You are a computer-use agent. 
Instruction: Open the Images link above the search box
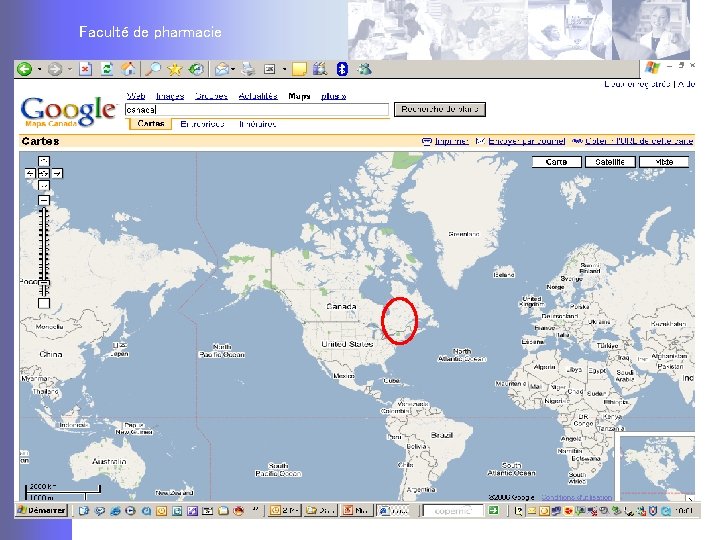[170, 96]
